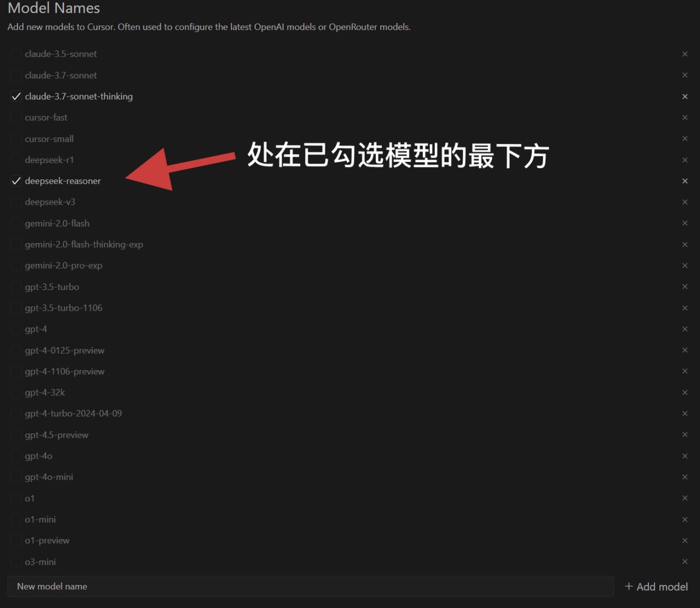This screenshot has height=608, width=700.
Task: Tick the gpt-4-0125-preview checkbox
Action: pyautogui.click(x=16, y=350)
